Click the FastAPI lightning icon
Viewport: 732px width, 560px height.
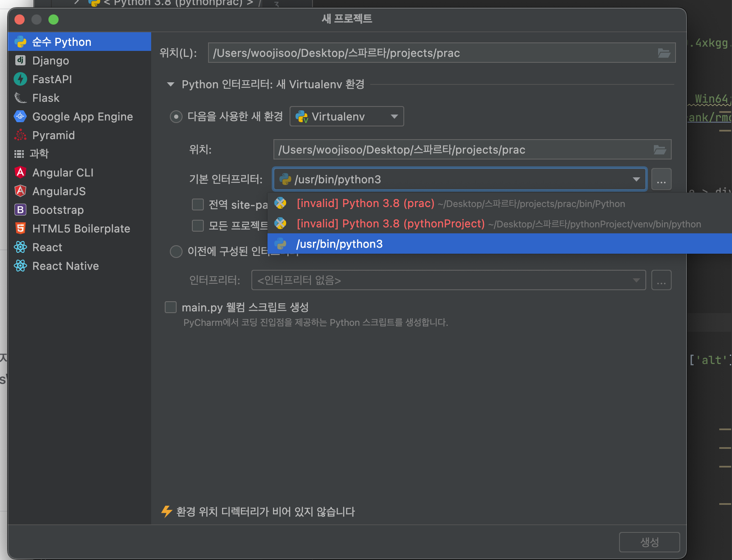pyautogui.click(x=20, y=79)
